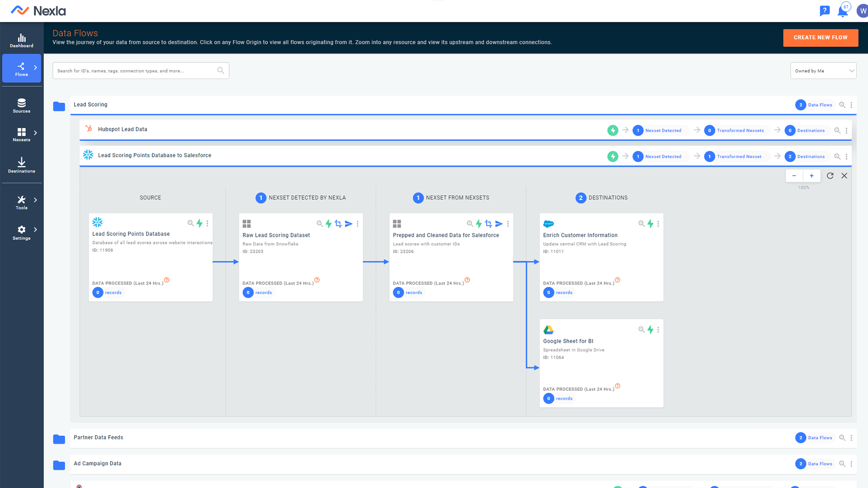Expand the Nexsets sidebar submenu chevron
Screen dimensions: 868x488
point(35,133)
